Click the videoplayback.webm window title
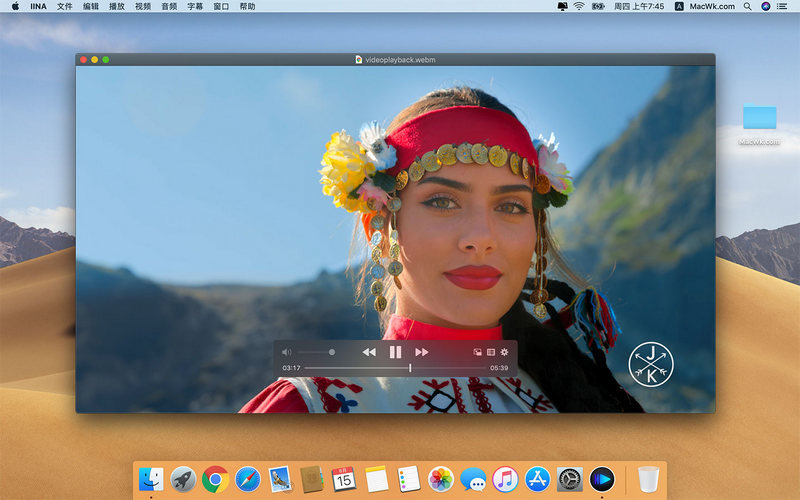800x500 pixels. tap(401, 60)
